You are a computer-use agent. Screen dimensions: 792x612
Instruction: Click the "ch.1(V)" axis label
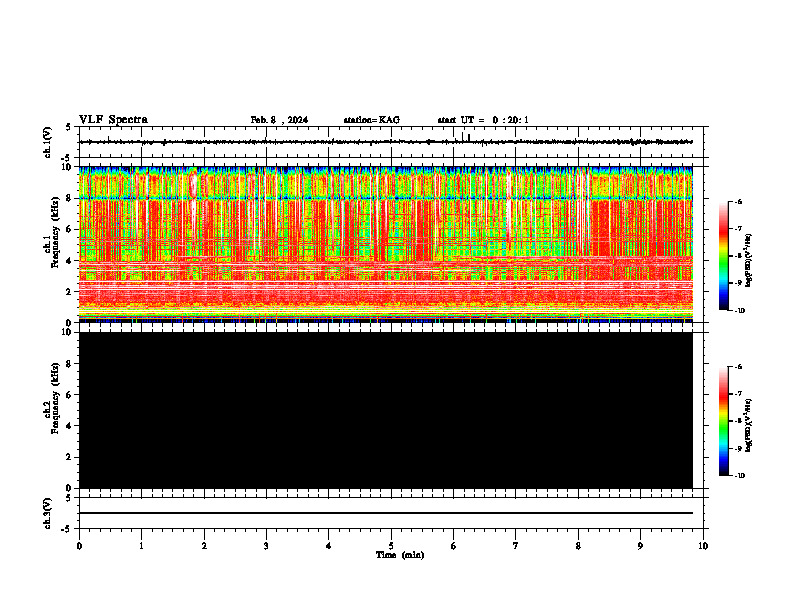pos(48,142)
